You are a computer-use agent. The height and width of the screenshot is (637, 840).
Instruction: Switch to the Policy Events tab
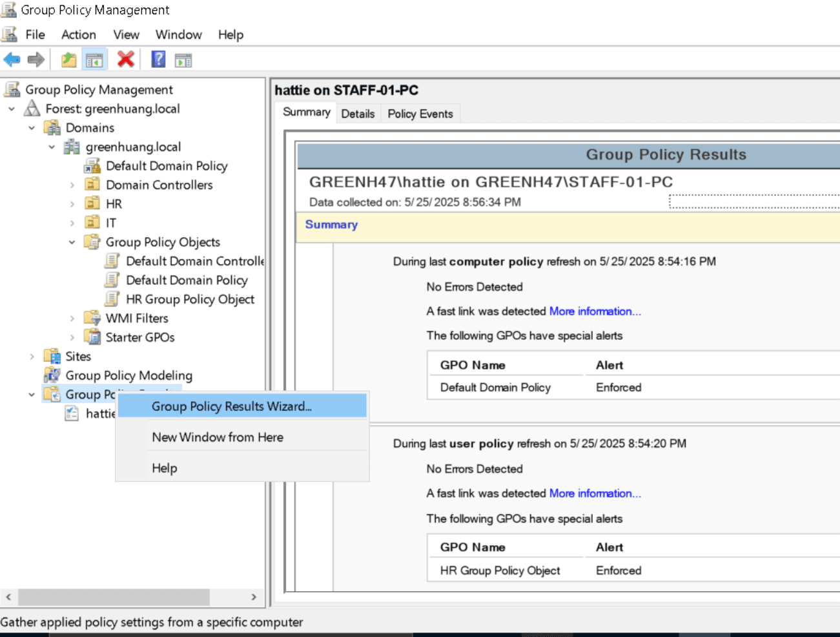(420, 114)
